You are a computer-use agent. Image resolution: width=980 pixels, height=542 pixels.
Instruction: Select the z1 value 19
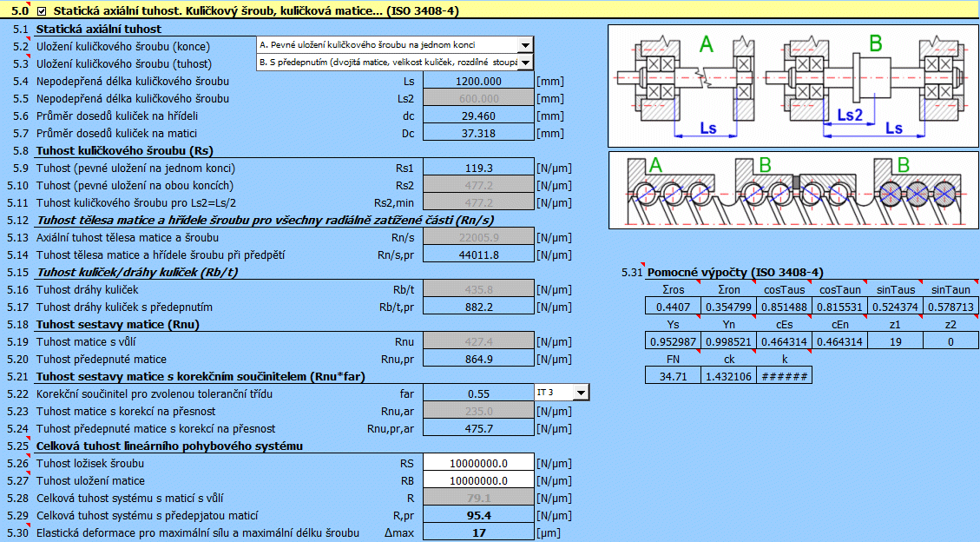(x=896, y=342)
